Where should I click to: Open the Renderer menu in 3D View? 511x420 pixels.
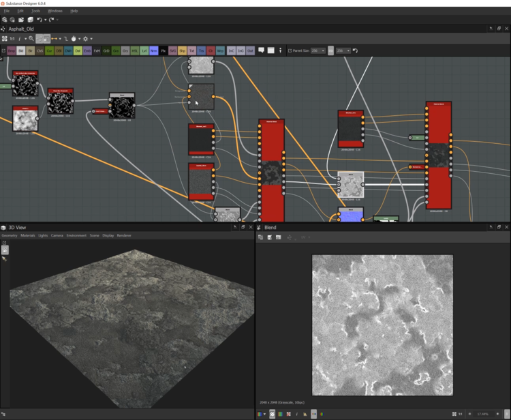pos(124,235)
